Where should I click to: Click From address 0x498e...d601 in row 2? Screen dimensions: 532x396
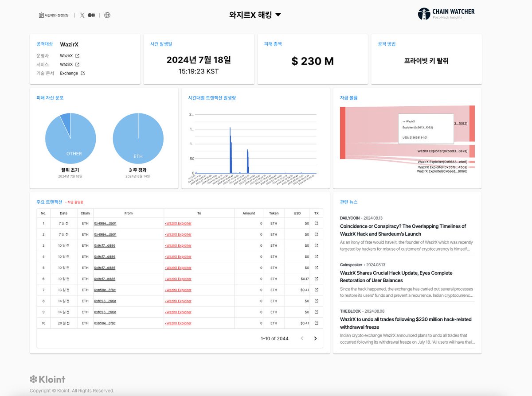[x=105, y=234]
